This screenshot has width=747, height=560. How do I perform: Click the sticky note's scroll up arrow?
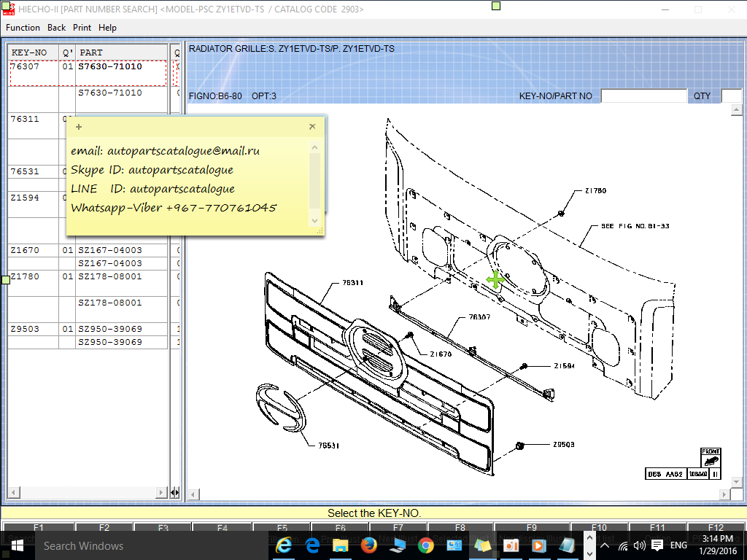pos(314,147)
